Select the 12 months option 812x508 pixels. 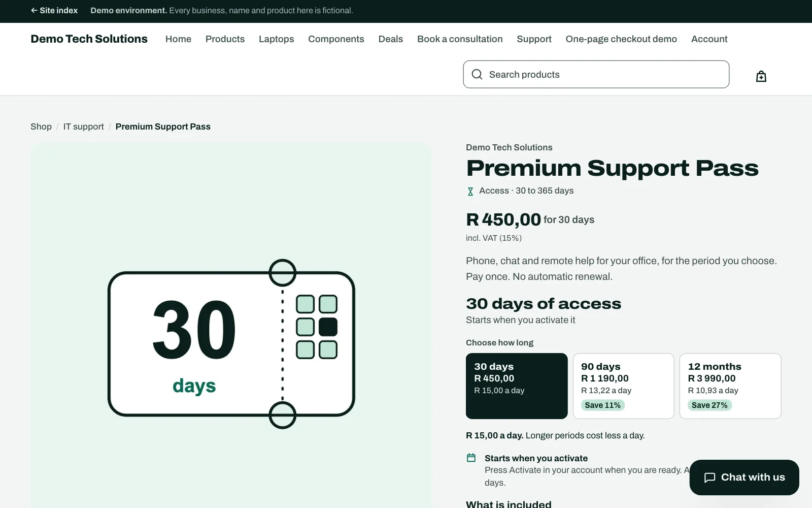coord(730,386)
